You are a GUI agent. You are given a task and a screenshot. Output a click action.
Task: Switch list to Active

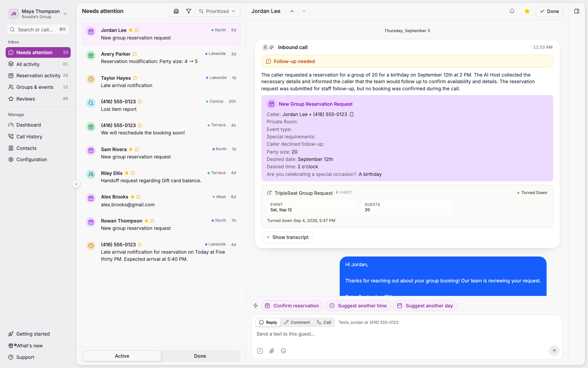point(122,356)
